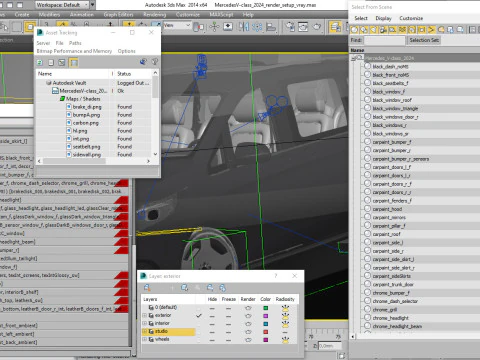480x360 pixels.
Task: Click the Use Pivot Point Center icon
Action: pyautogui.click(x=199, y=27)
